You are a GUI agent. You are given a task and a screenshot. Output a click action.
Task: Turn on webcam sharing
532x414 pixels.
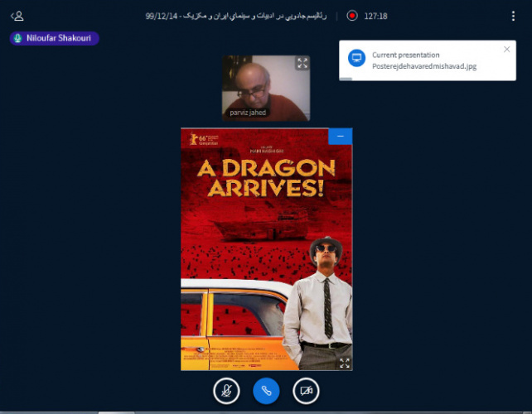[306, 390]
